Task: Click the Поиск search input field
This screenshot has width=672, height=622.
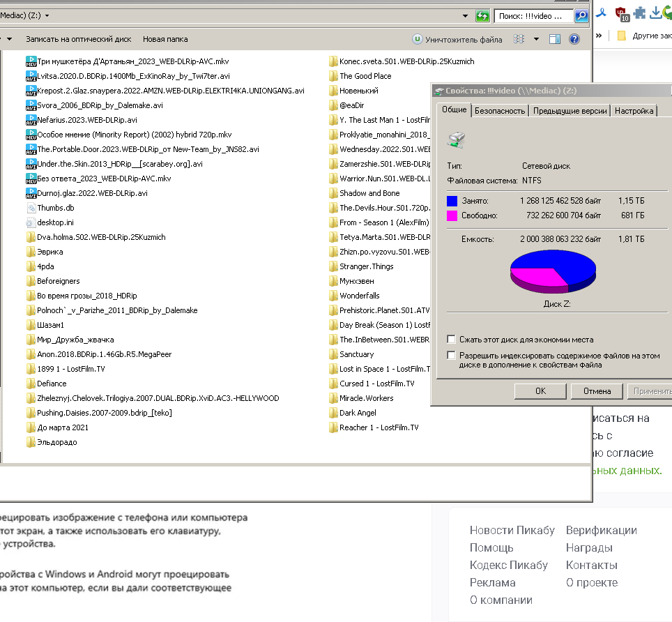Action: coord(533,15)
